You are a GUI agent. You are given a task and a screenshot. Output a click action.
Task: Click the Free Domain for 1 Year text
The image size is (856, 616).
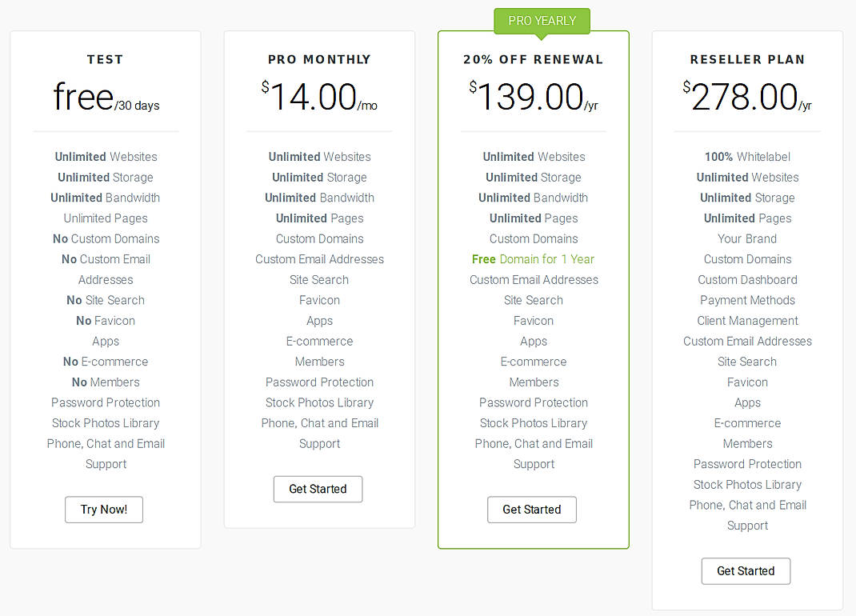tap(534, 259)
